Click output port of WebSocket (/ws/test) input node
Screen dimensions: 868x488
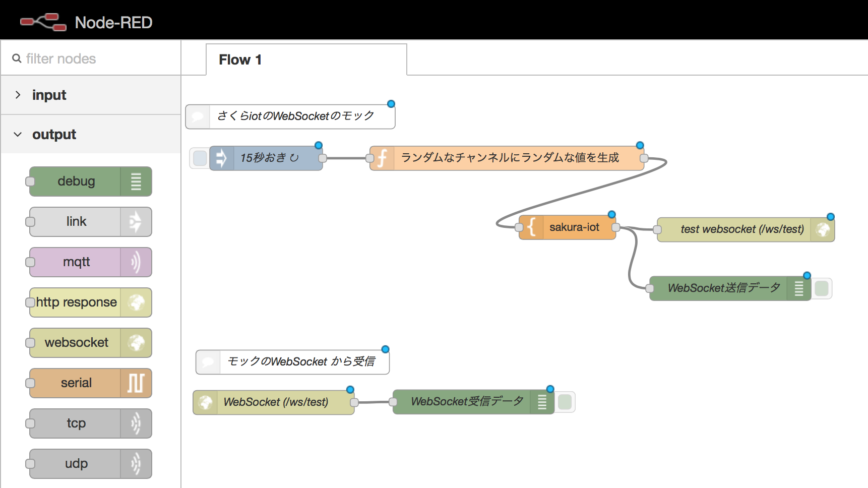(x=354, y=402)
